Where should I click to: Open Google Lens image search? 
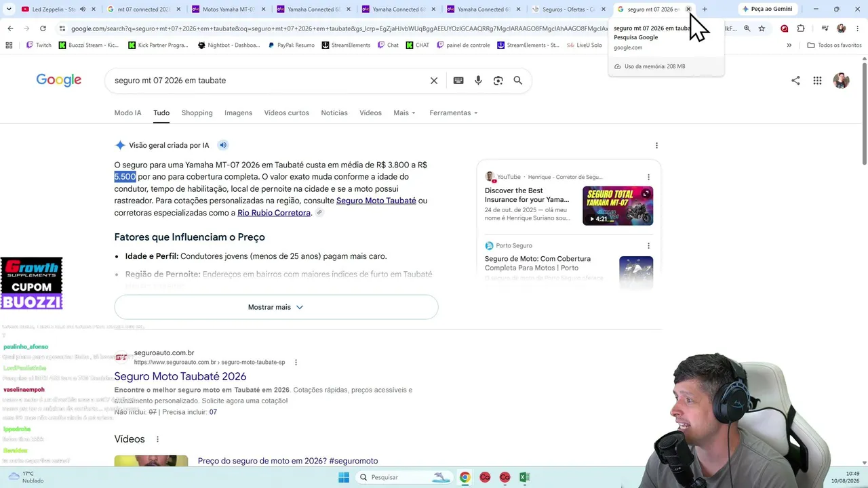click(x=498, y=81)
